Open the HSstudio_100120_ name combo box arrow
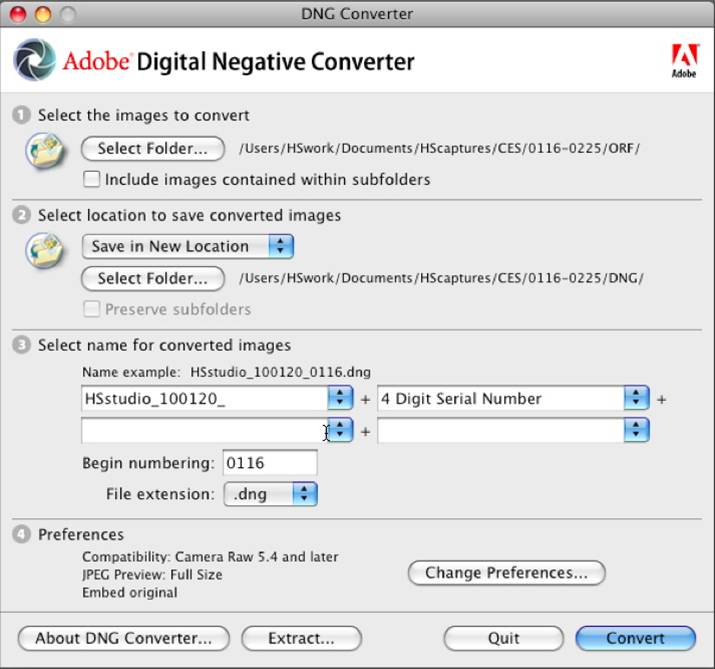 click(340, 398)
